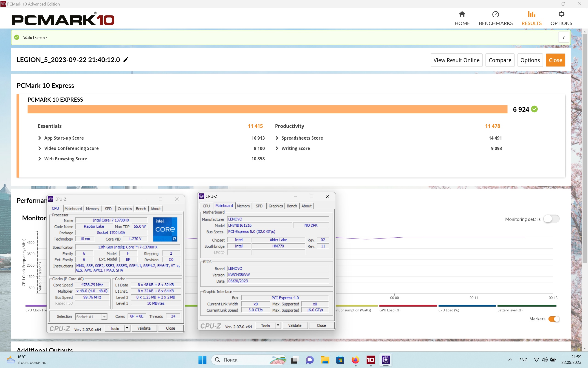Click the taskbar search box
This screenshot has height=368, width=588.
pyautogui.click(x=249, y=360)
